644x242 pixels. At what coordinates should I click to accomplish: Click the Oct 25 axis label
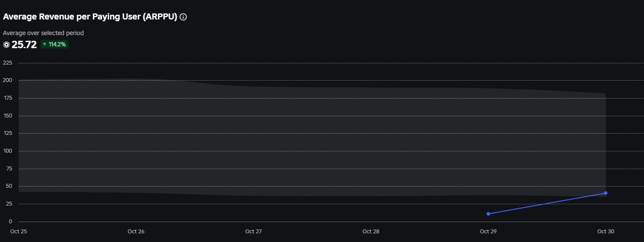coord(19,232)
